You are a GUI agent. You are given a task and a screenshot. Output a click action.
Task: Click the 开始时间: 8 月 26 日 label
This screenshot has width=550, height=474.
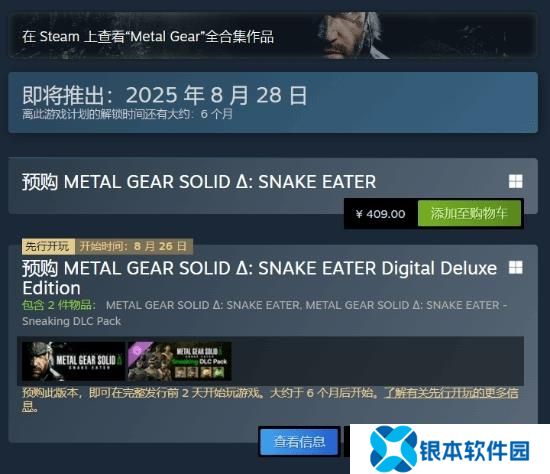click(134, 246)
